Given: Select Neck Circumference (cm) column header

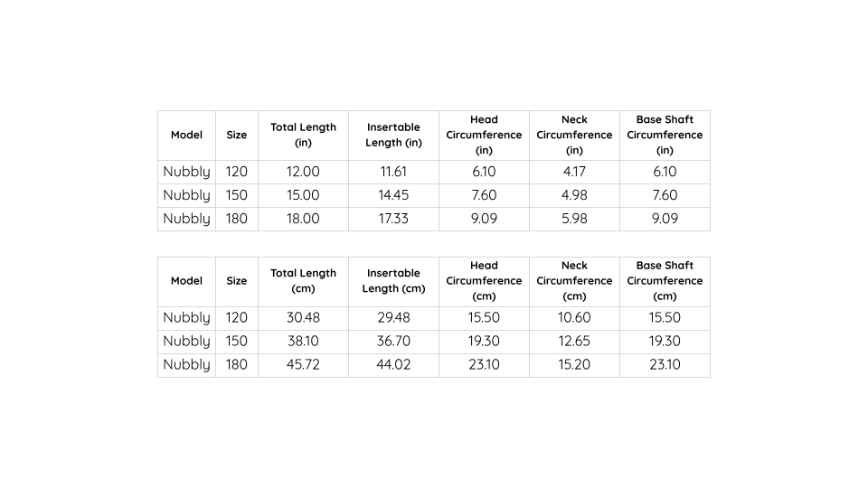Looking at the screenshot, I should (574, 281).
